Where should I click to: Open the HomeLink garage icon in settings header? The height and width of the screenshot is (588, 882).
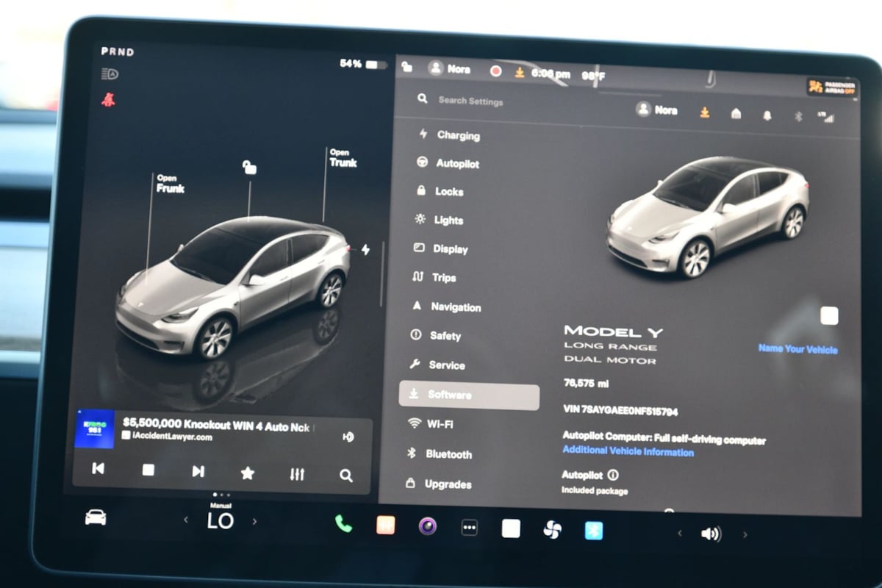736,114
